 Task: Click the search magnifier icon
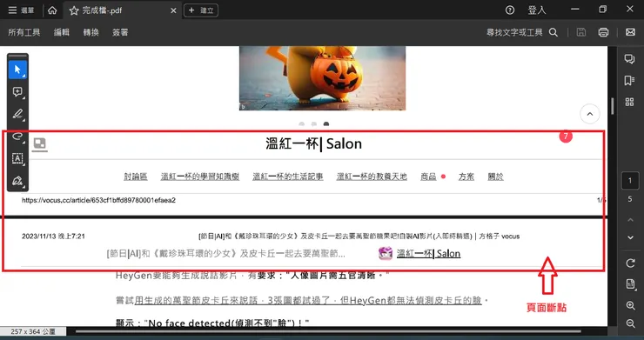553,32
